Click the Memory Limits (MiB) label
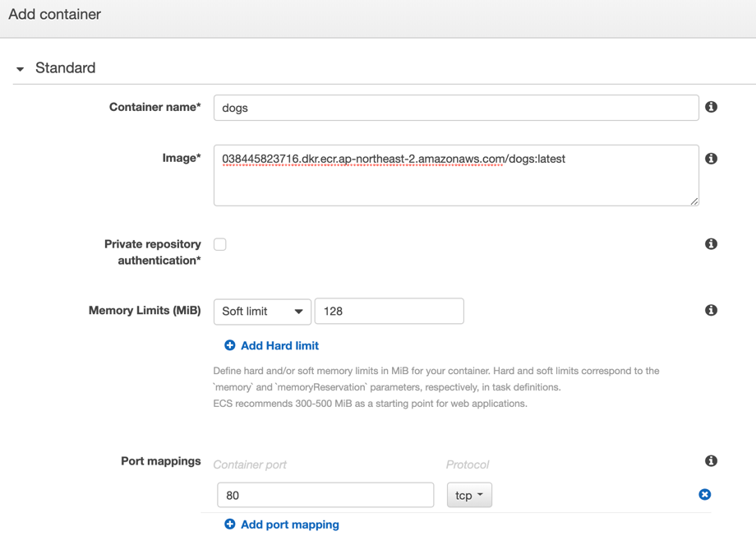This screenshot has width=756, height=536. (x=145, y=310)
